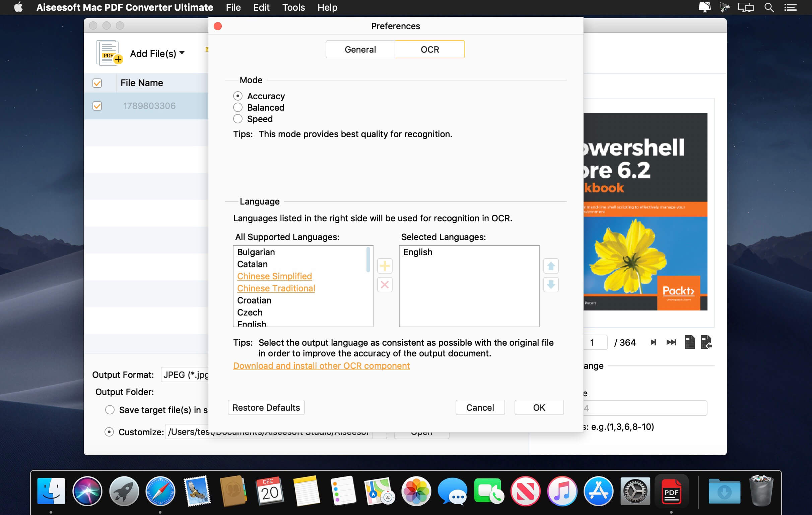The image size is (812, 515).
Task: Click the remove language X icon
Action: pyautogui.click(x=385, y=285)
